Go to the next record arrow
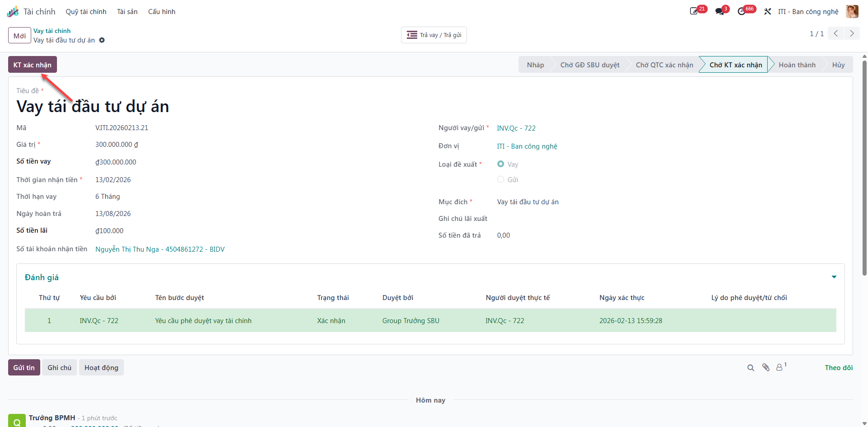 852,33
